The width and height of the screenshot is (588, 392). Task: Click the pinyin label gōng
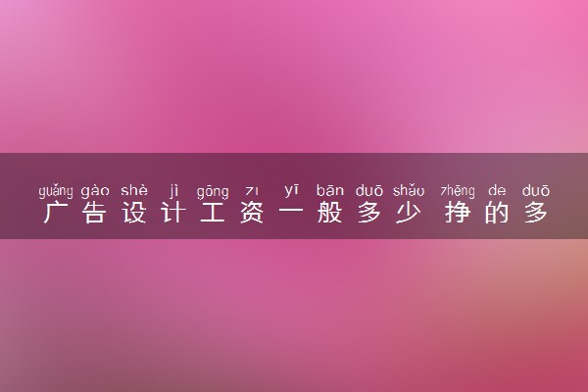pos(213,192)
